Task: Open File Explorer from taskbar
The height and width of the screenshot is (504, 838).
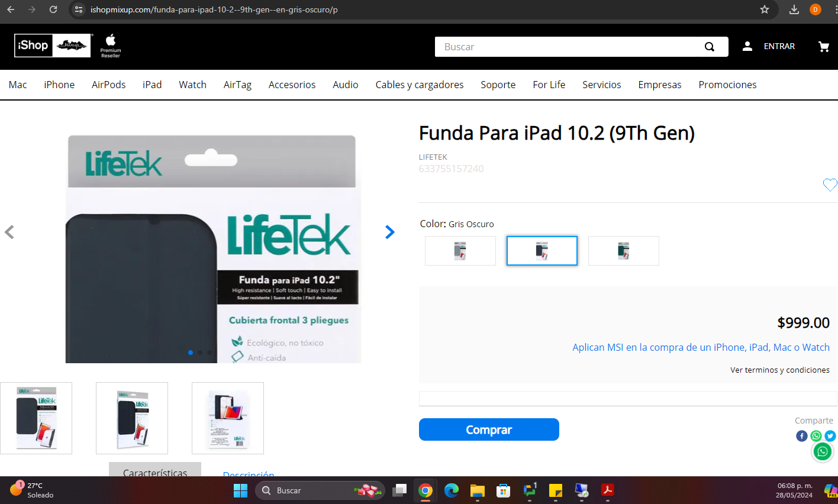Action: point(478,490)
